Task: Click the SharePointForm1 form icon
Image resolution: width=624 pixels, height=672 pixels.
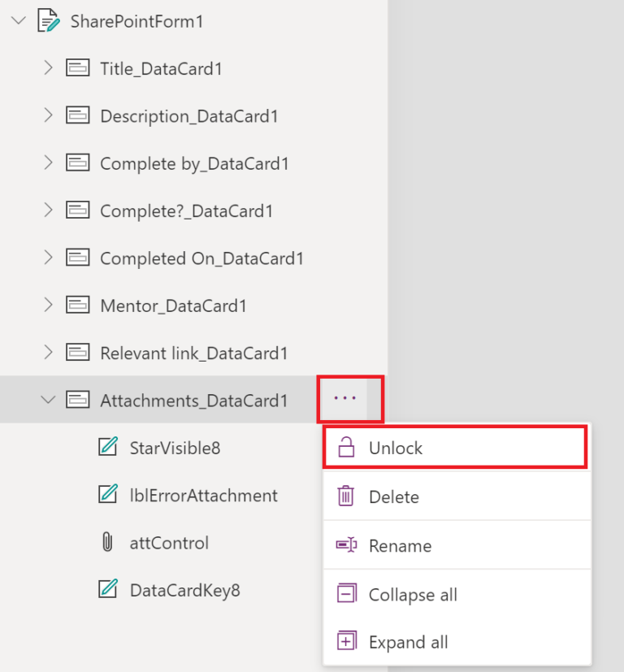Action: pyautogui.click(x=49, y=20)
